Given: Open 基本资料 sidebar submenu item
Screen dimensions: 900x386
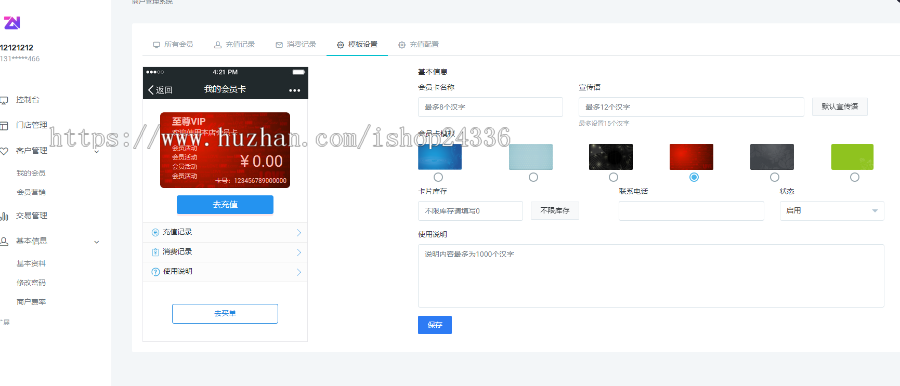Looking at the screenshot, I should (31, 264).
